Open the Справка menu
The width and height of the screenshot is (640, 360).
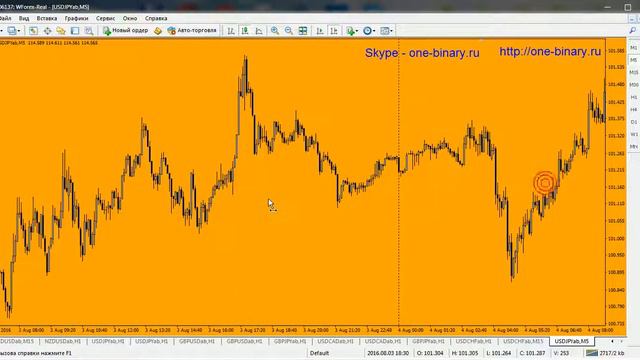point(156,18)
